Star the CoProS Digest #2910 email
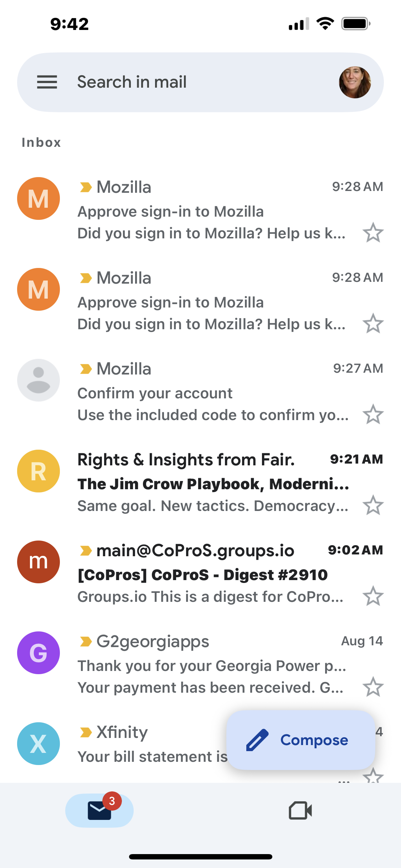401x868 pixels. [x=373, y=596]
